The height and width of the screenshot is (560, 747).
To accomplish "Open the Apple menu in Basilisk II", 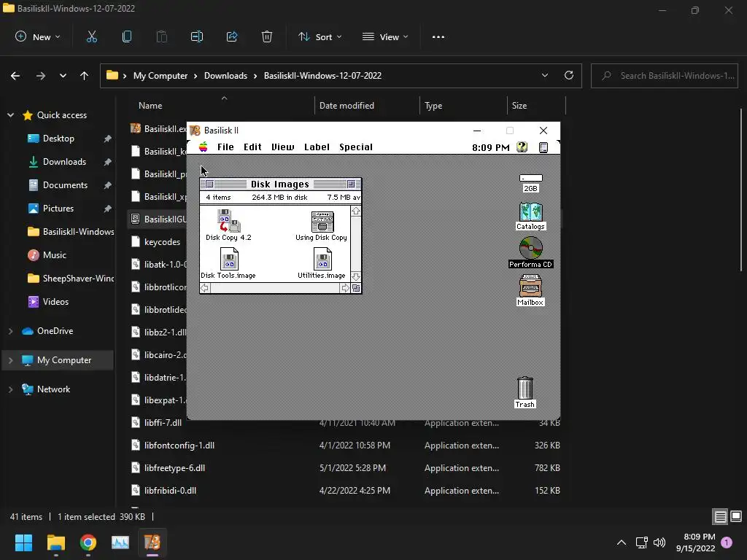I will pyautogui.click(x=204, y=147).
